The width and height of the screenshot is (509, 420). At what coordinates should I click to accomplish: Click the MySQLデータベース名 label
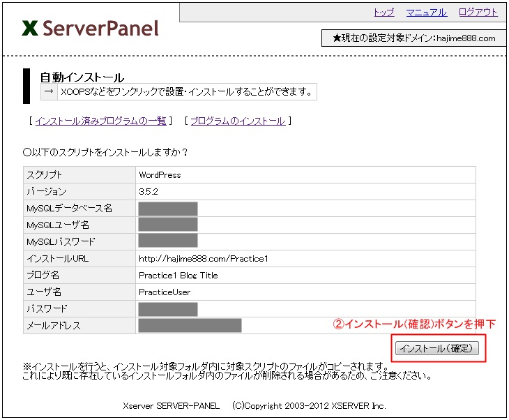pos(69,208)
